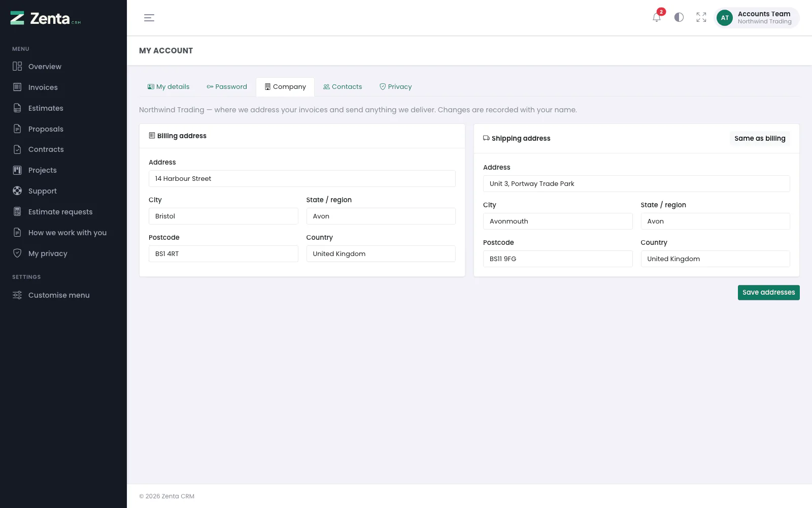Enter fullscreen mode icon

pyautogui.click(x=701, y=17)
